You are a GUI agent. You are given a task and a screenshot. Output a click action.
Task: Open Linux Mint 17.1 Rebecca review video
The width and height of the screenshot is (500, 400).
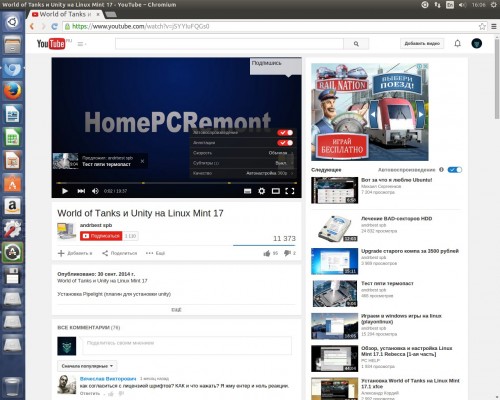407,351
